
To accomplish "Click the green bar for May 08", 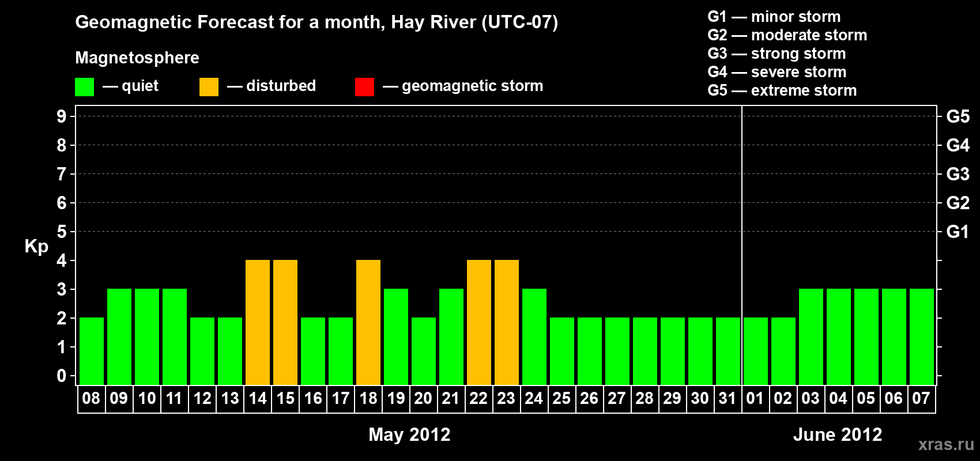I will tap(92, 352).
